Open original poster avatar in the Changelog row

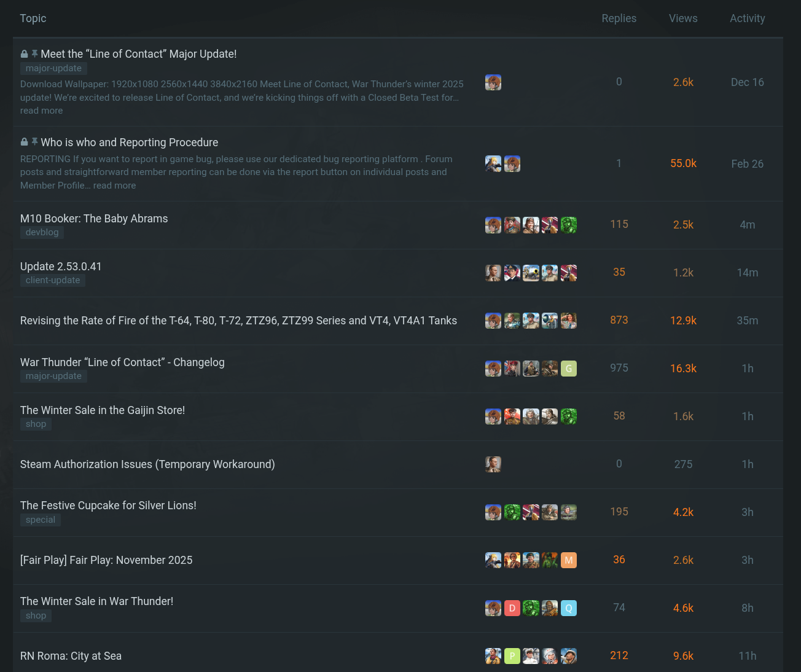[x=493, y=369]
